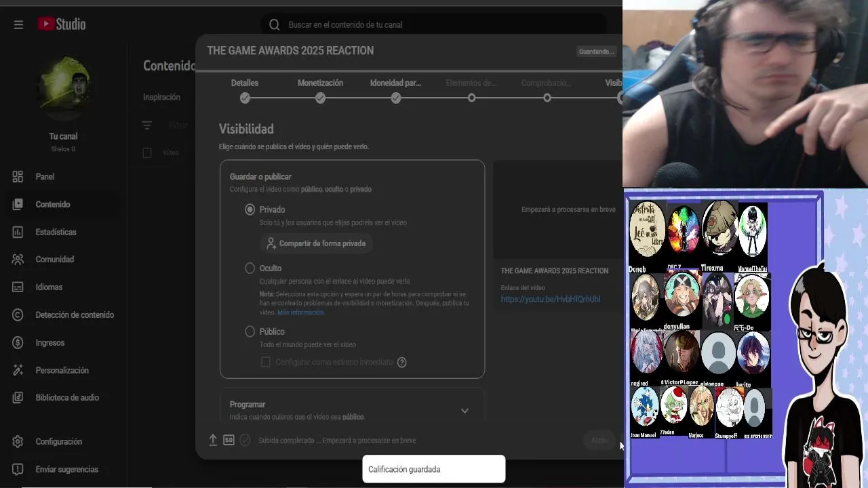
Task: Go to the Comprobaciones step
Action: tap(547, 91)
